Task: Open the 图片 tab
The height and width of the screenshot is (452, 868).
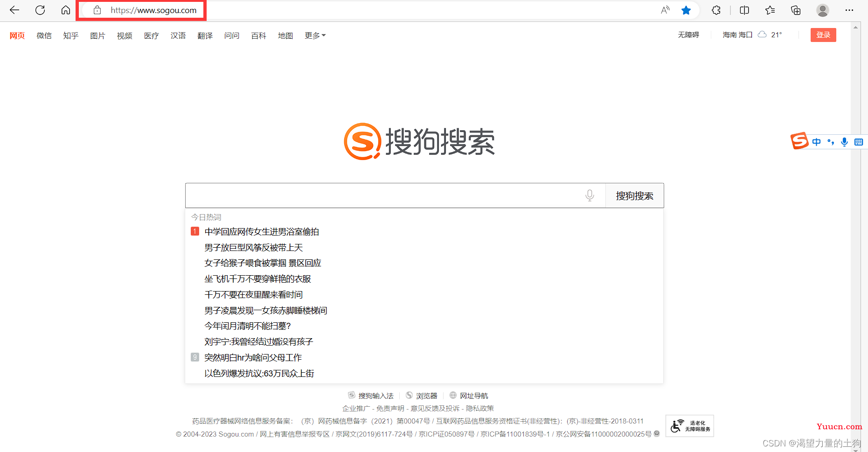Action: [97, 35]
